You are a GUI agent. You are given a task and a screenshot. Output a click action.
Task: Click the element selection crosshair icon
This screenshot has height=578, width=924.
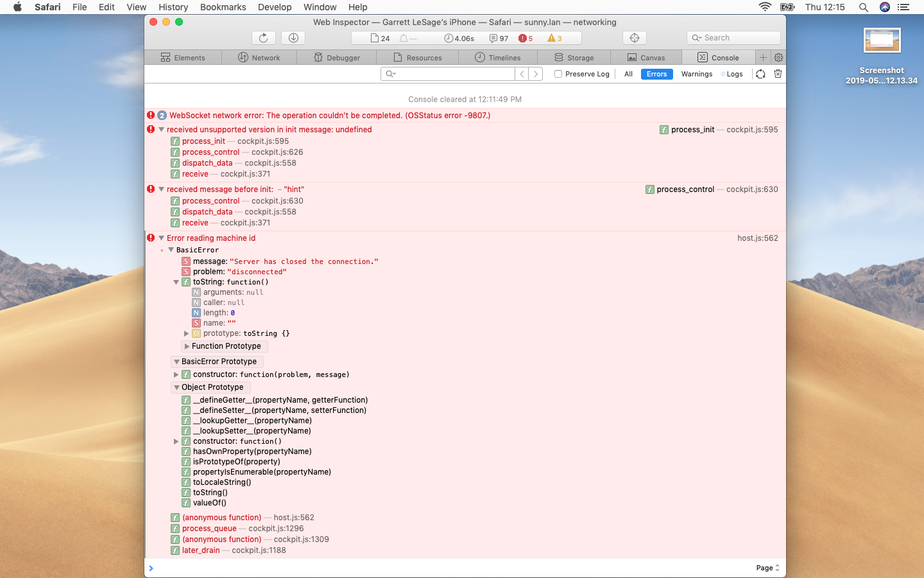(635, 38)
